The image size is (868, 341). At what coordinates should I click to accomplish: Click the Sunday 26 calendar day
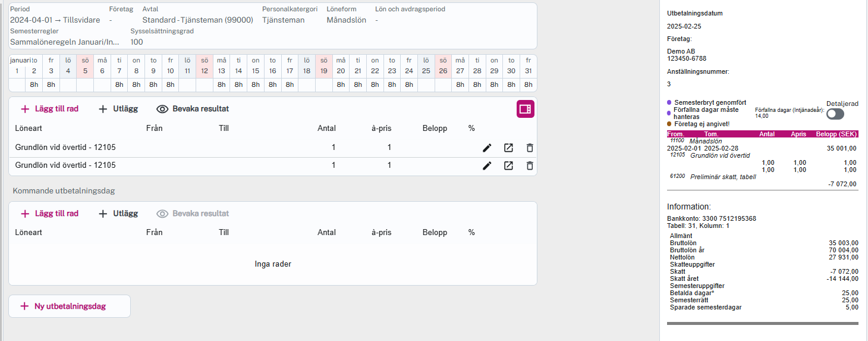[443, 71]
